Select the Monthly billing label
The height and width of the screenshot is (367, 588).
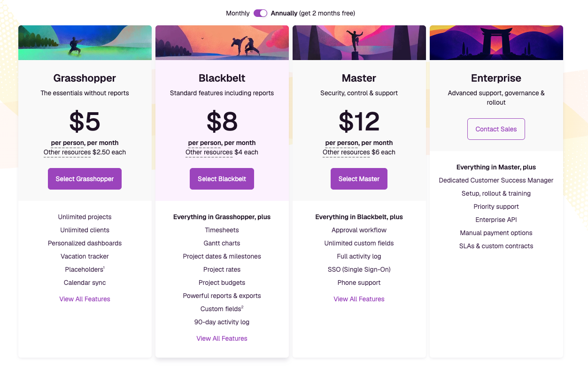238,13
